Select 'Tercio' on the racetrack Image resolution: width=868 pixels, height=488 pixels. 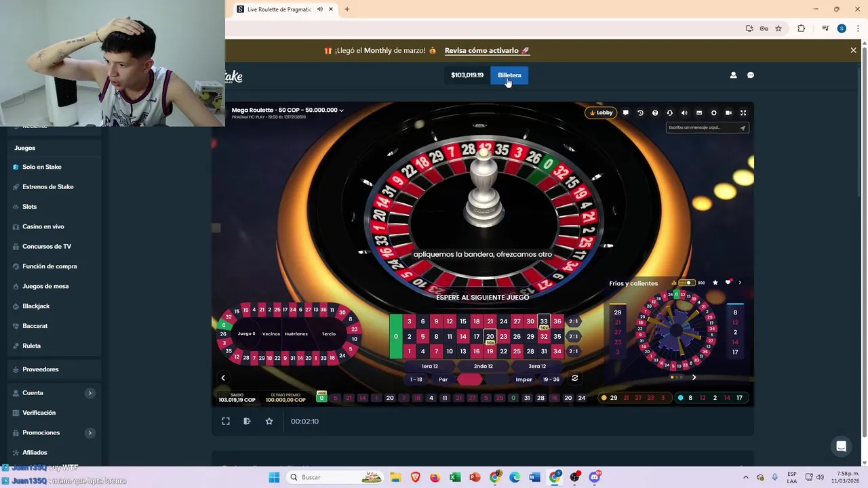coord(329,334)
